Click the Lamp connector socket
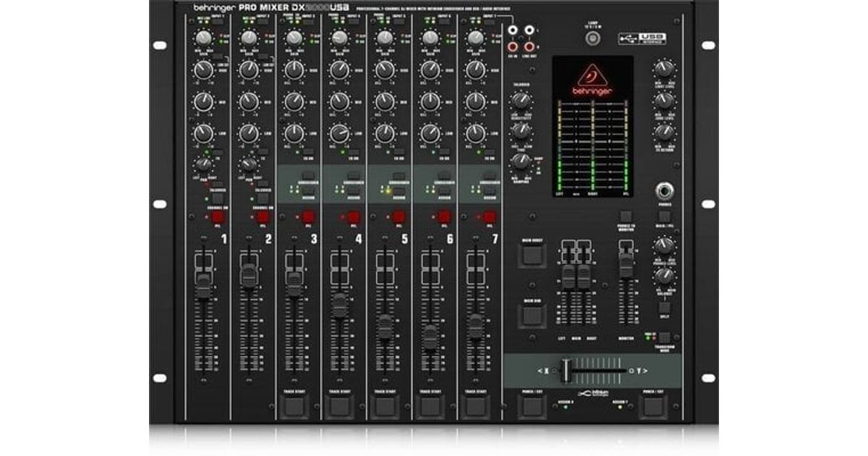 (x=593, y=39)
